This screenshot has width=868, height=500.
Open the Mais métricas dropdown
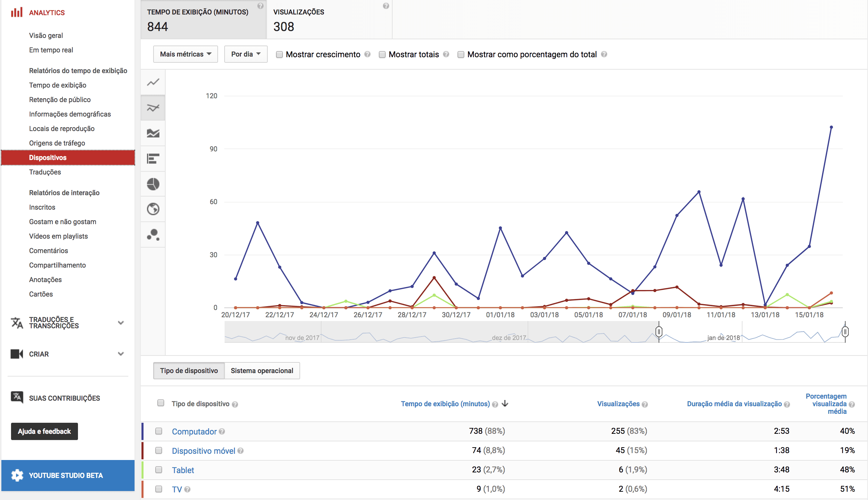click(x=185, y=54)
